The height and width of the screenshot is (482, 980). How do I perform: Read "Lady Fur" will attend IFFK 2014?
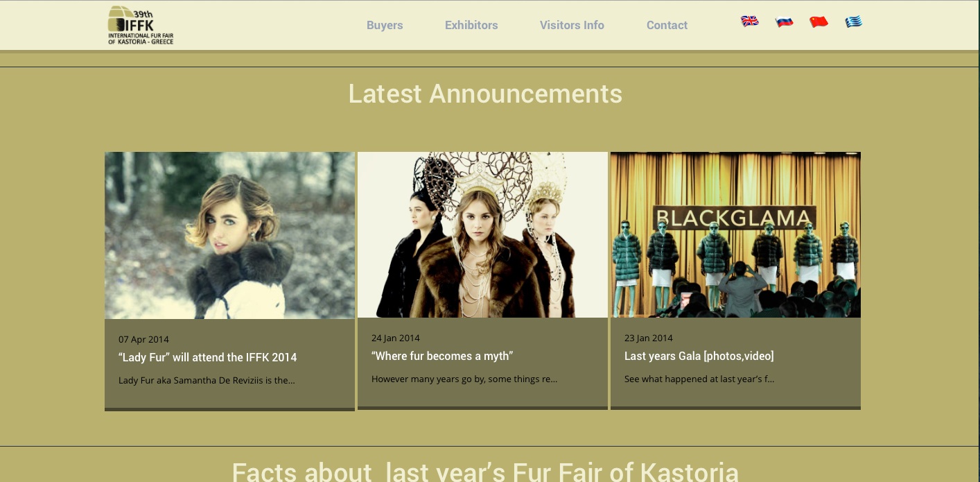pyautogui.click(x=207, y=358)
